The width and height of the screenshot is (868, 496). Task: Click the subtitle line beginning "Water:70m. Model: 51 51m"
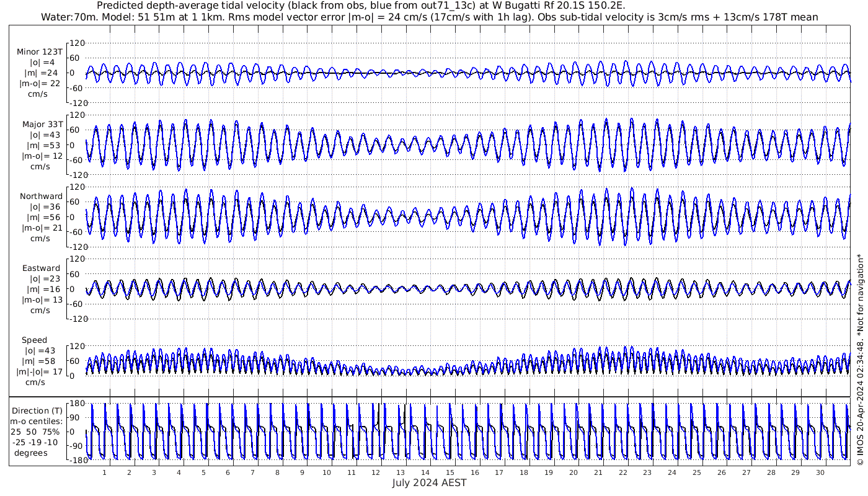(x=429, y=17)
